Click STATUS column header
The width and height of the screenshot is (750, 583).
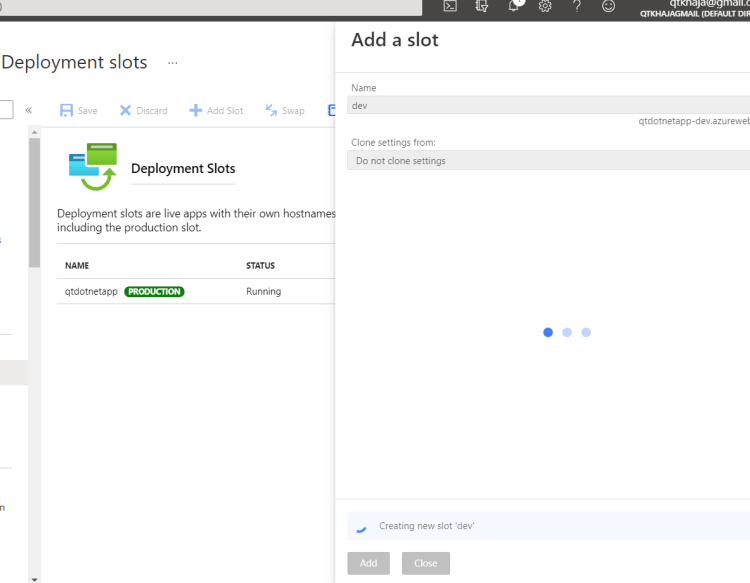pos(260,265)
